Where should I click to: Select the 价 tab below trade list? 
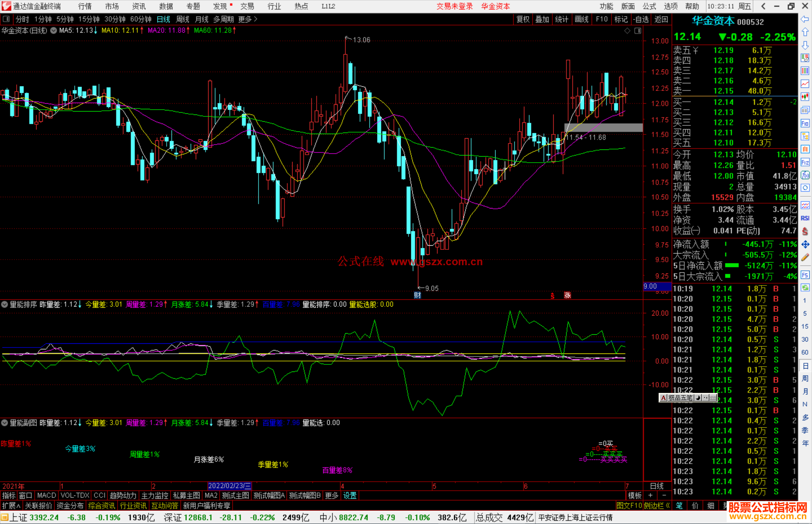point(695,506)
